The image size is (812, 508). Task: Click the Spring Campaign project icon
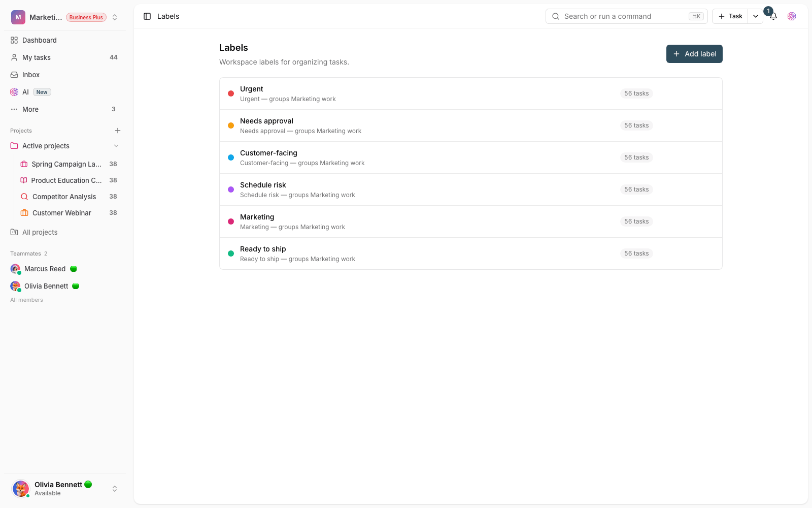coord(24,164)
